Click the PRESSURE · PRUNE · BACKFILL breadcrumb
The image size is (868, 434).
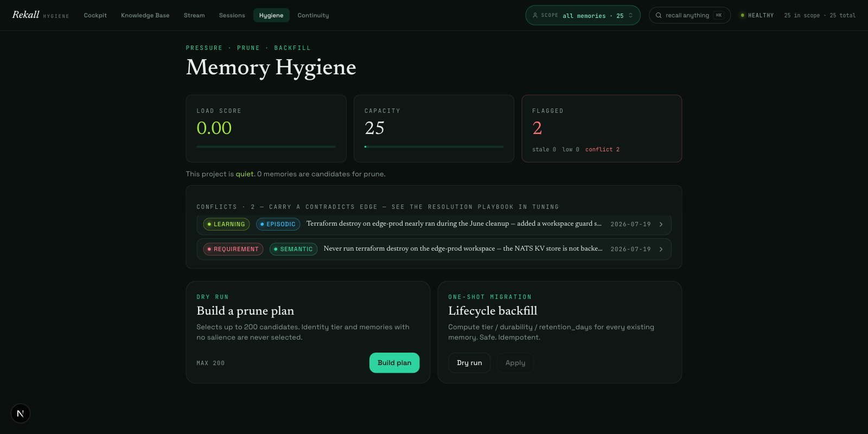point(248,48)
